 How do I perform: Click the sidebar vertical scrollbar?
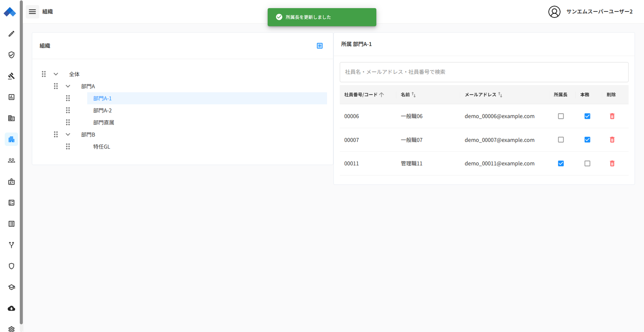(21, 162)
